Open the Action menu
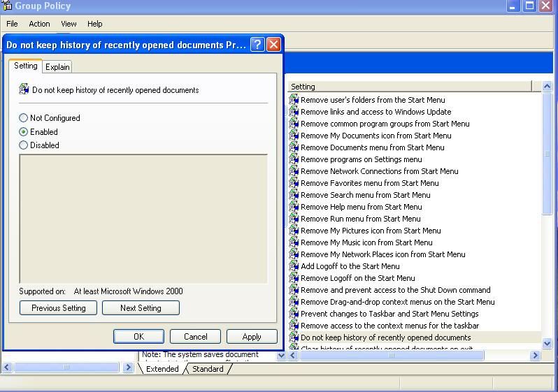 click(39, 24)
